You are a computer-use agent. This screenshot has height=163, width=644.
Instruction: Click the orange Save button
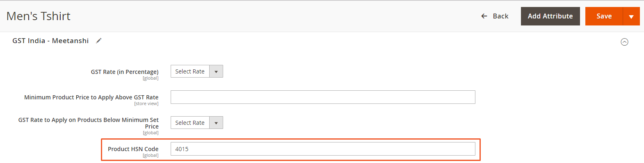click(x=604, y=16)
